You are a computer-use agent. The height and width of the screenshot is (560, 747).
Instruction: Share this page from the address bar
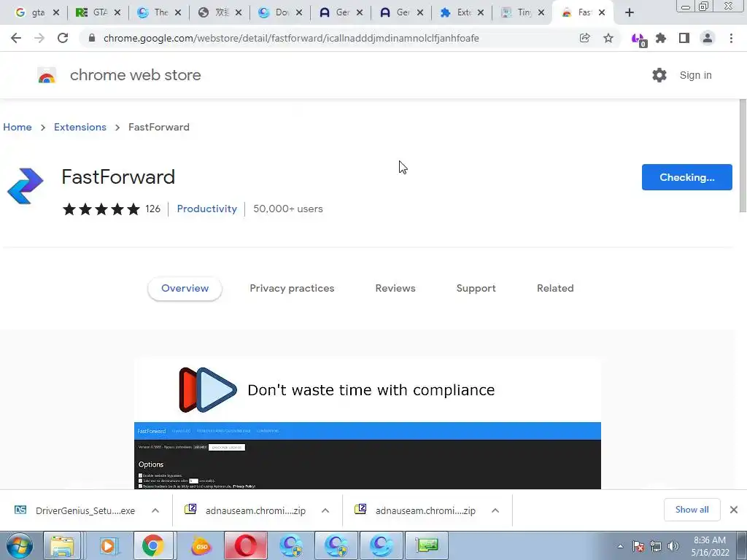(x=584, y=38)
